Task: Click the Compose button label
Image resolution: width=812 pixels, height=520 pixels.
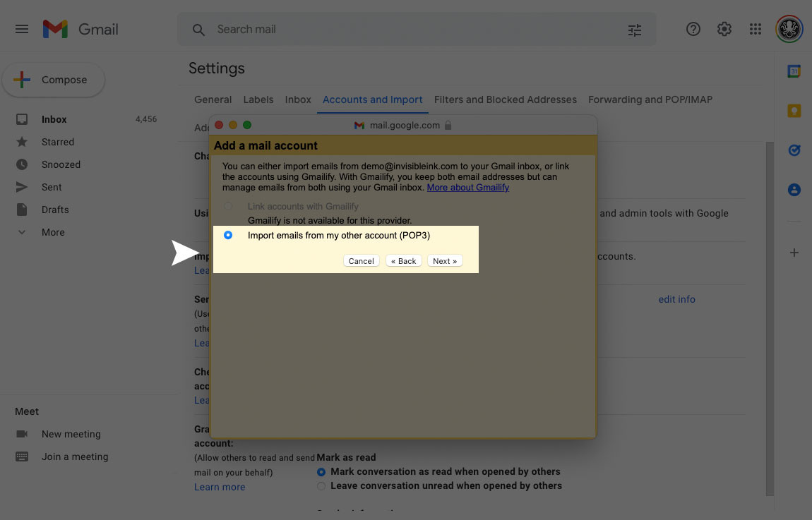Action: 64,80
